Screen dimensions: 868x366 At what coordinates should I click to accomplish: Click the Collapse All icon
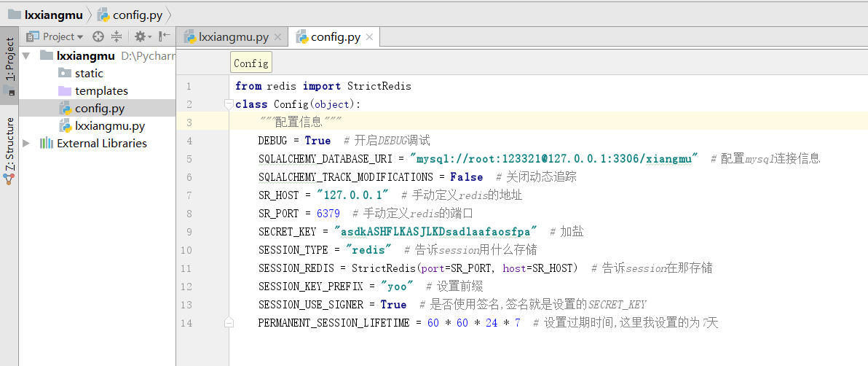[x=117, y=36]
